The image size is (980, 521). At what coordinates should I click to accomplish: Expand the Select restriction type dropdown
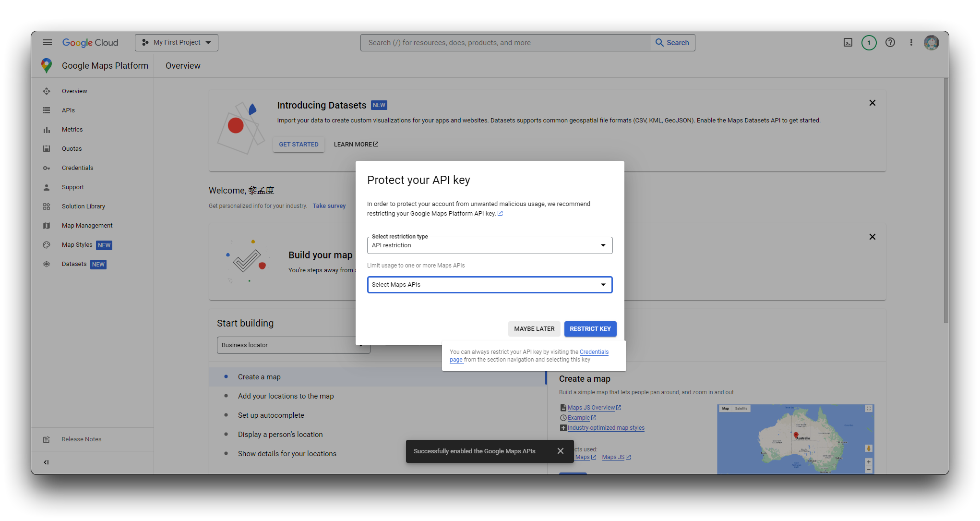coord(490,245)
